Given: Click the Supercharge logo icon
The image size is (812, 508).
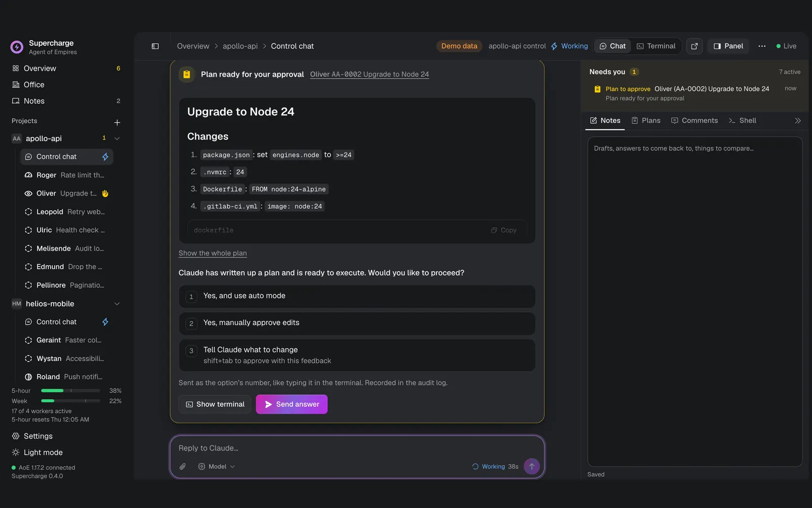Looking at the screenshot, I should coord(17,47).
